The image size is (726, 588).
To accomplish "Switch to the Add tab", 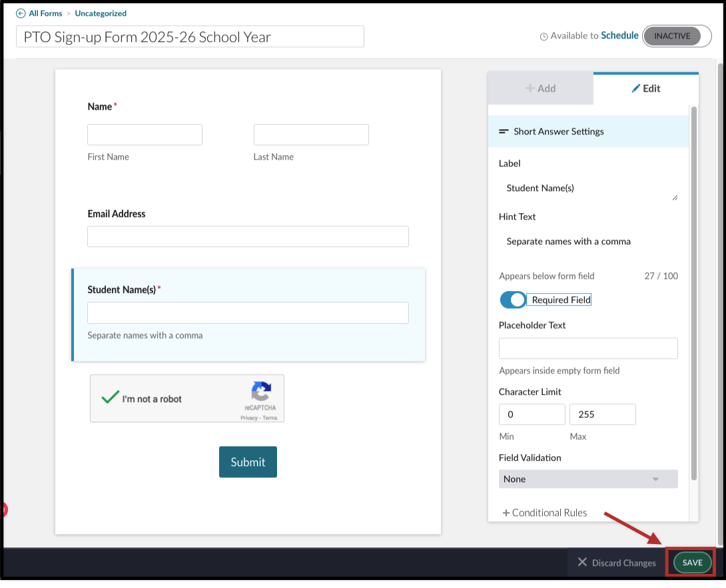I will tap(540, 88).
